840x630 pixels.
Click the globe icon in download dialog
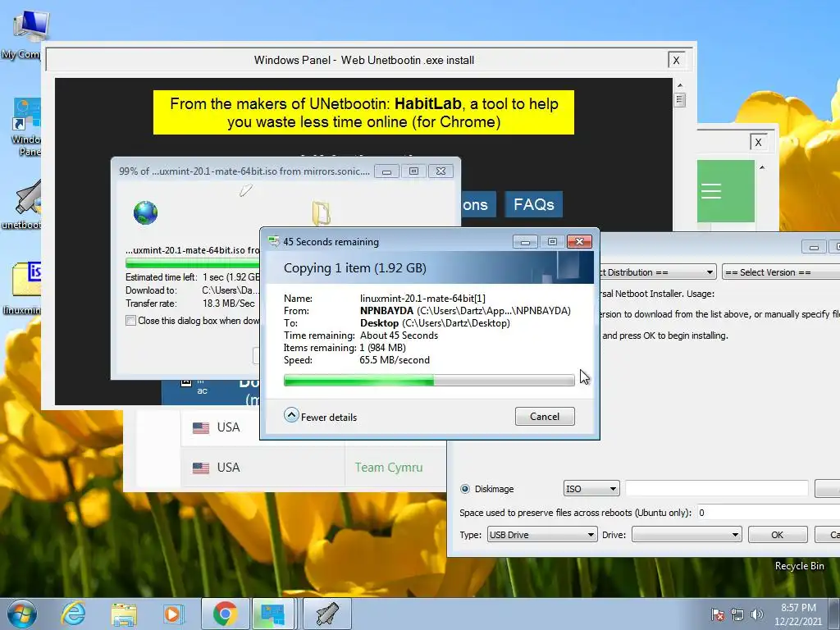[x=146, y=213]
